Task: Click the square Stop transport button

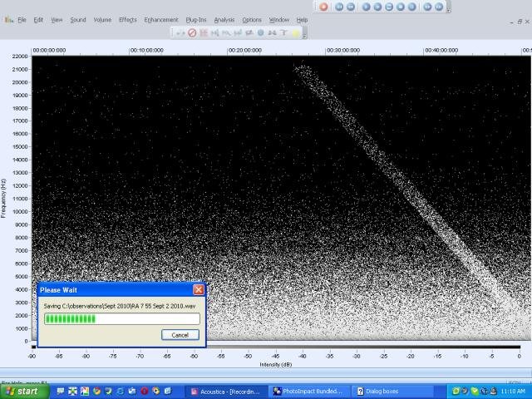Action: click(401, 7)
